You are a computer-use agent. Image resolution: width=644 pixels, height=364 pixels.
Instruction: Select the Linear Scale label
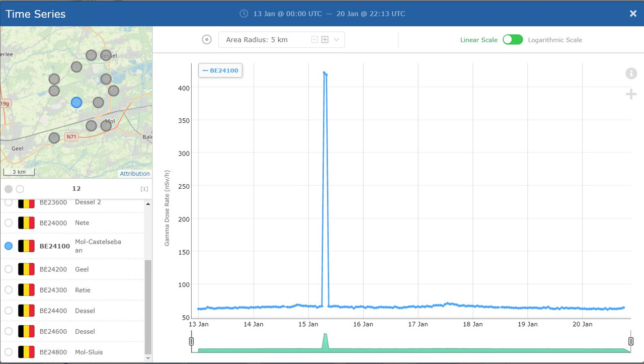pyautogui.click(x=478, y=40)
